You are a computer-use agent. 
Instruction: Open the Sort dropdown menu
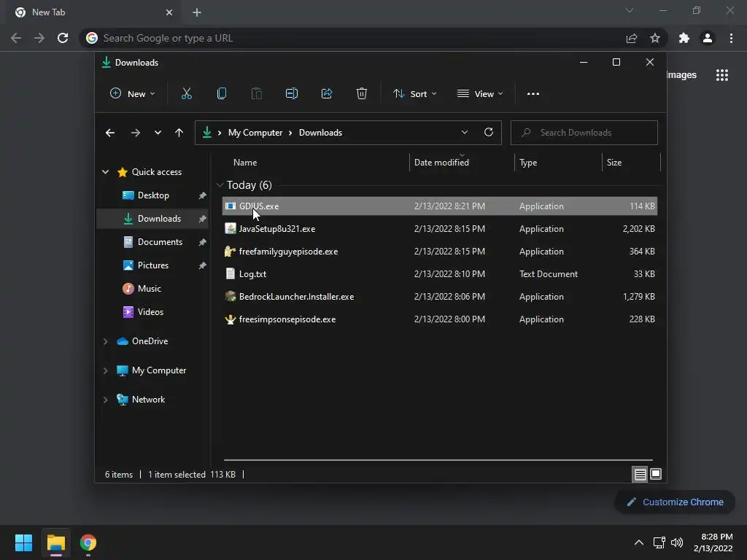pyautogui.click(x=415, y=94)
